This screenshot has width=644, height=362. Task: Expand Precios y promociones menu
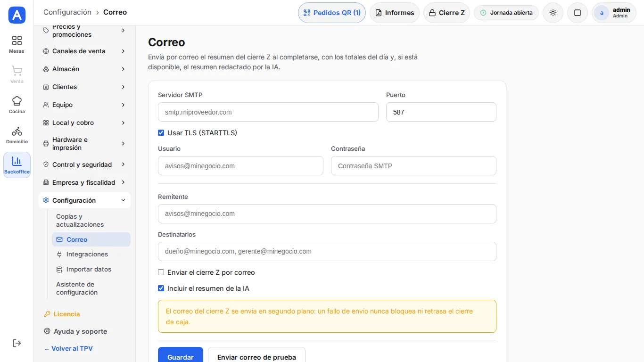click(84, 31)
